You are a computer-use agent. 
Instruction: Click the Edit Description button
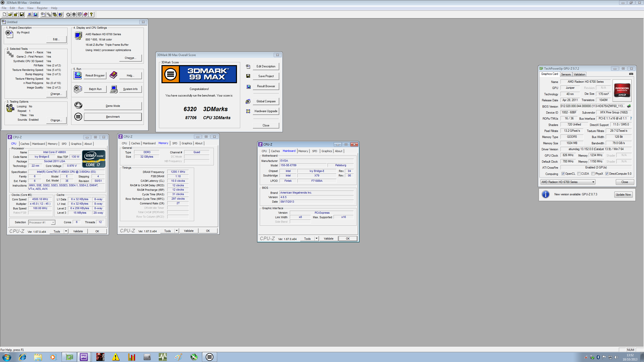tap(266, 66)
